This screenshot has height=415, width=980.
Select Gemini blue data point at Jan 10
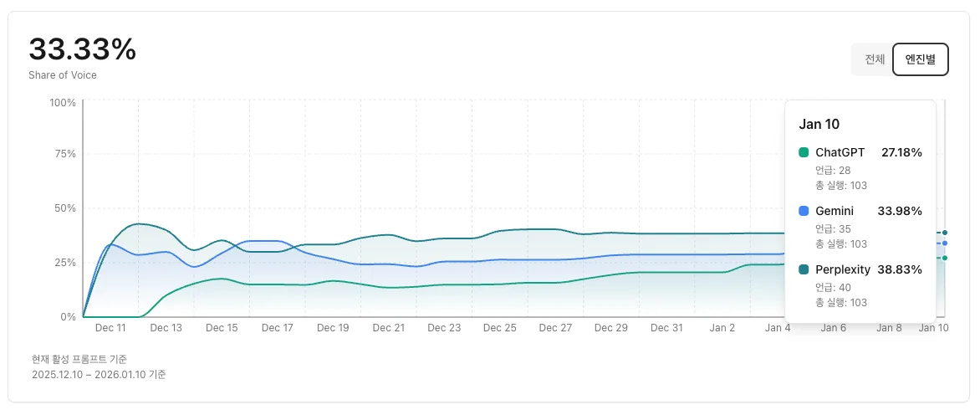[x=945, y=243]
